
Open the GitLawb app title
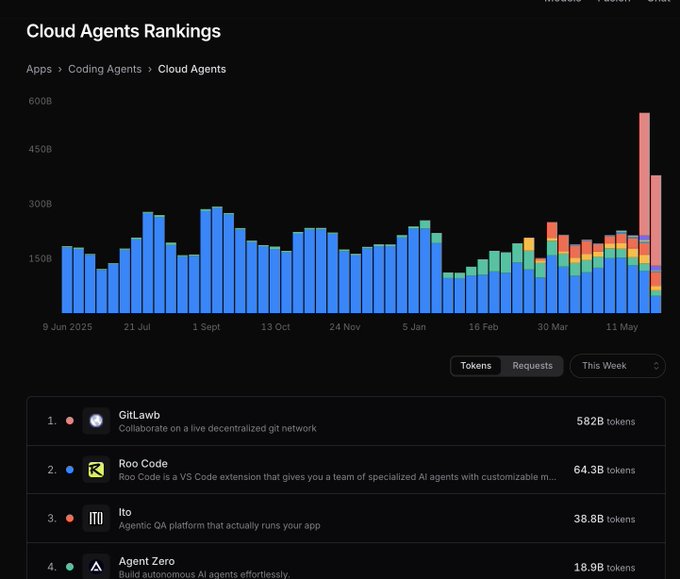pyautogui.click(x=139, y=415)
